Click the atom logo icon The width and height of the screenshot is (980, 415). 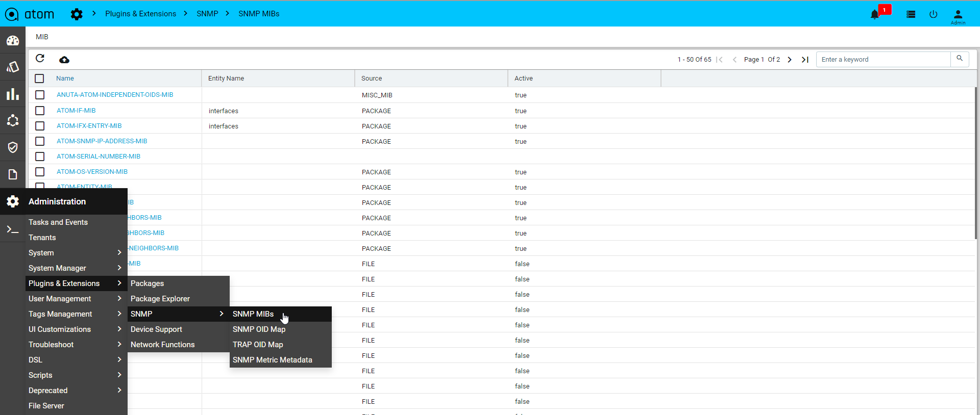pyautogui.click(x=12, y=14)
